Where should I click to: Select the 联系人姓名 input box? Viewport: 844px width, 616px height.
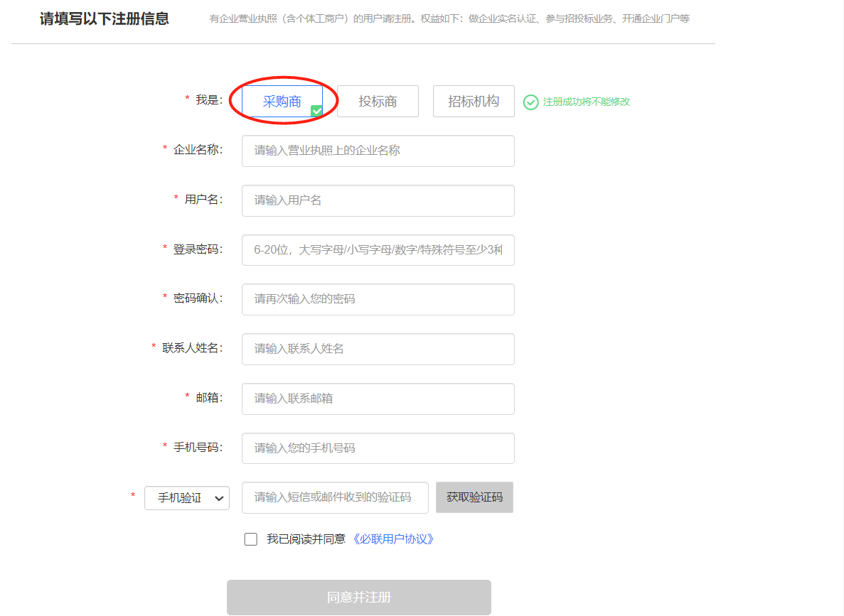378,349
